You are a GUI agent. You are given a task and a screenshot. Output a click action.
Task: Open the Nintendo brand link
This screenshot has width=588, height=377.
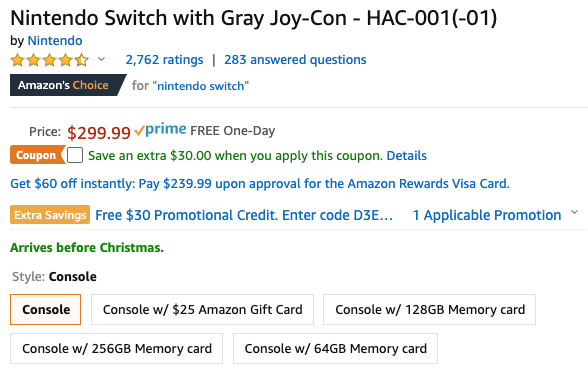tap(55, 41)
